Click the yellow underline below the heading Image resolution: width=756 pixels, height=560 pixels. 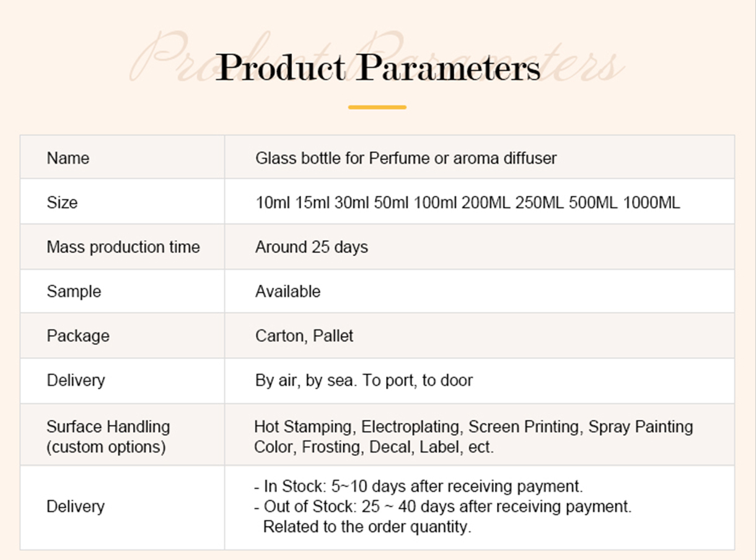click(377, 107)
